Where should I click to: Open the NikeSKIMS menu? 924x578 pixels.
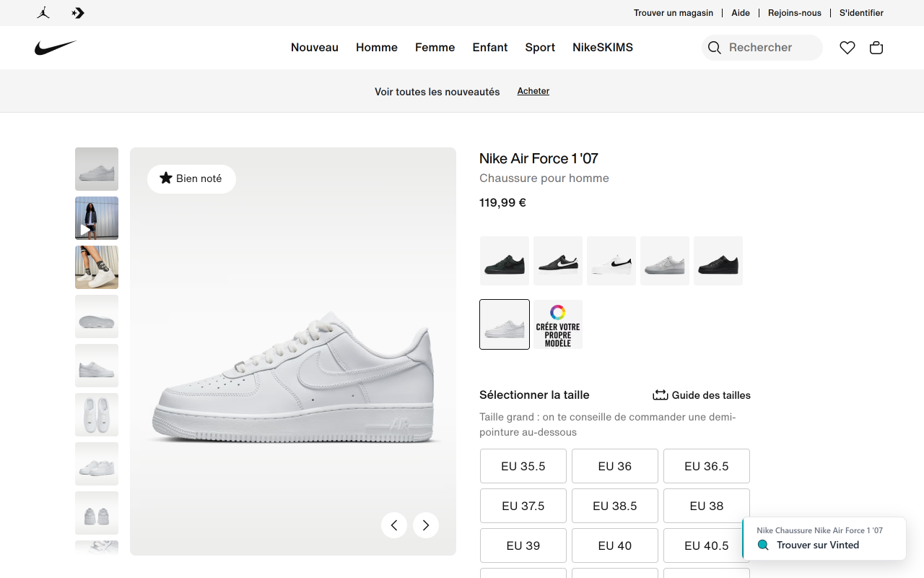pyautogui.click(x=603, y=48)
